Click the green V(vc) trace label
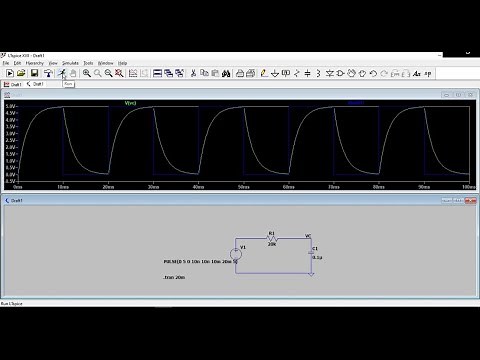 coord(130,103)
